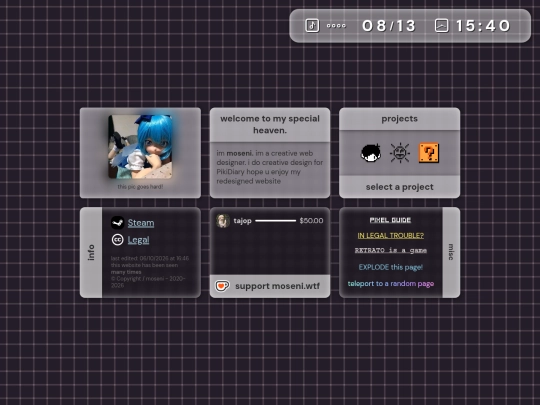This screenshot has height=405, width=540.
Task: Click the picture icon beside the clock
Action: pyautogui.click(x=442, y=26)
